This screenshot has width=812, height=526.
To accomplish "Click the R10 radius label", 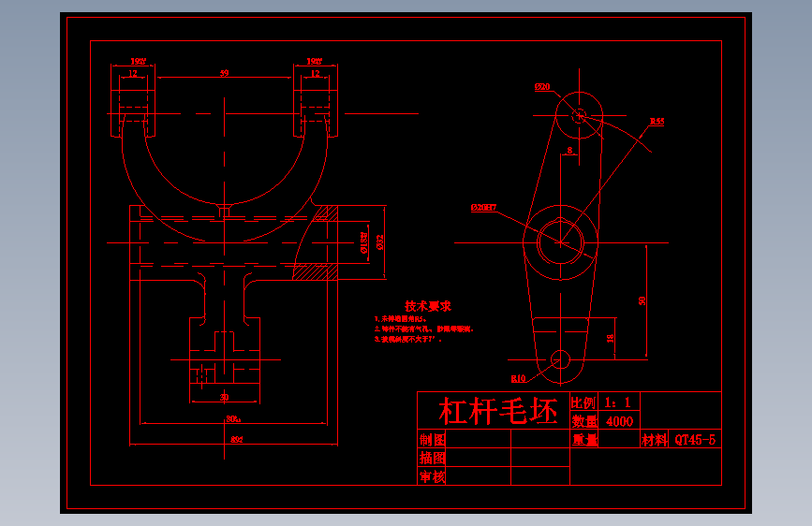I will pos(518,378).
